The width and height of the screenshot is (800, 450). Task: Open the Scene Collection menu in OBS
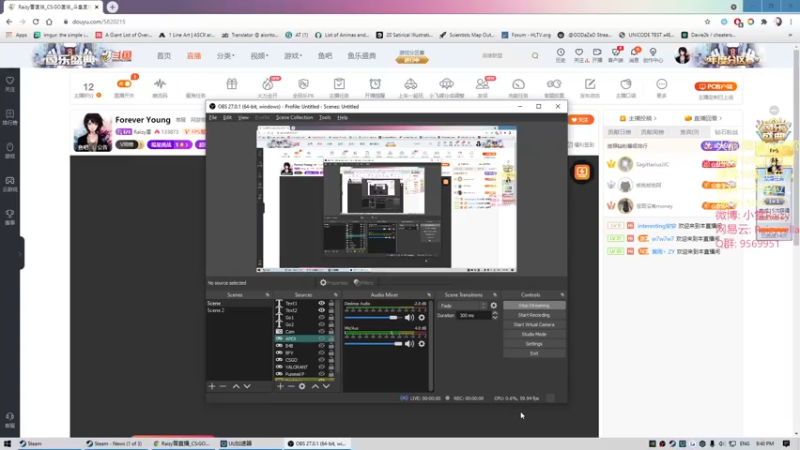click(x=294, y=117)
